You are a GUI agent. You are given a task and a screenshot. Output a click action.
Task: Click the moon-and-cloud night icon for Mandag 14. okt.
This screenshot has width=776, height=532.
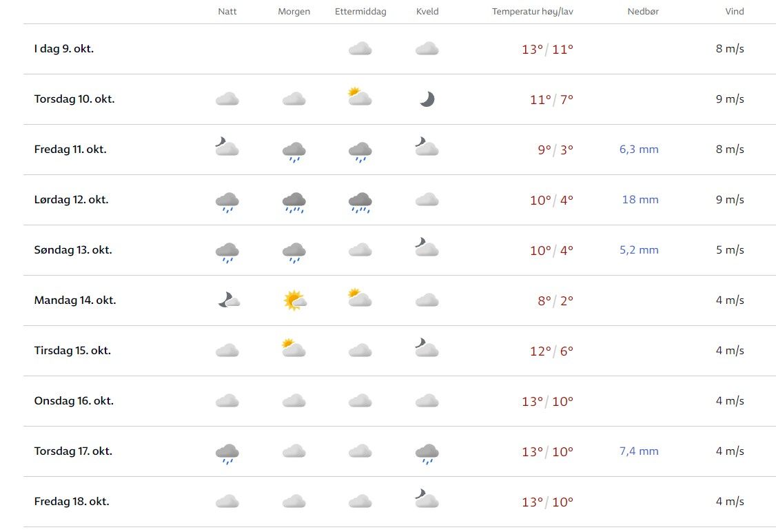pyautogui.click(x=228, y=300)
